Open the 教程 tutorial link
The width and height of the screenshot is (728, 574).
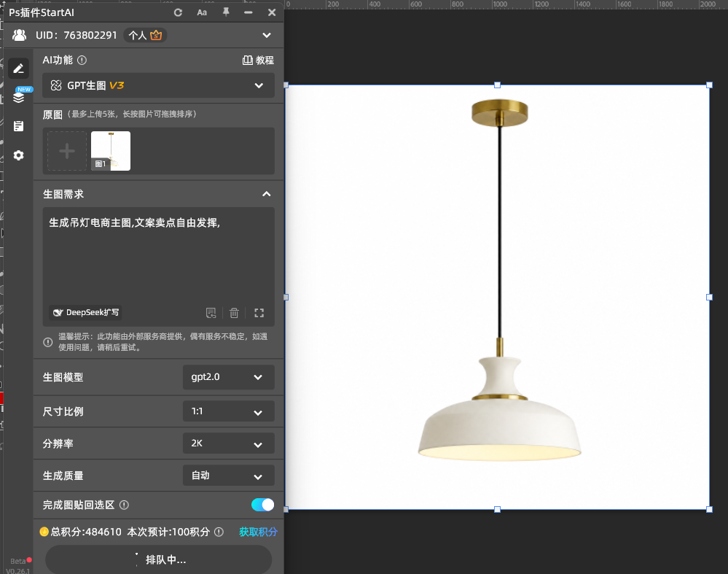coord(258,60)
